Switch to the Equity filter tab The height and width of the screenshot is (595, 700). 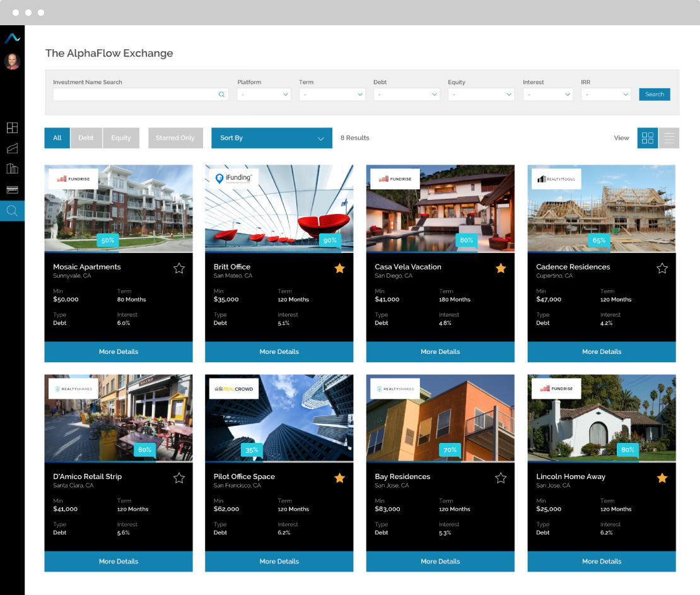120,138
